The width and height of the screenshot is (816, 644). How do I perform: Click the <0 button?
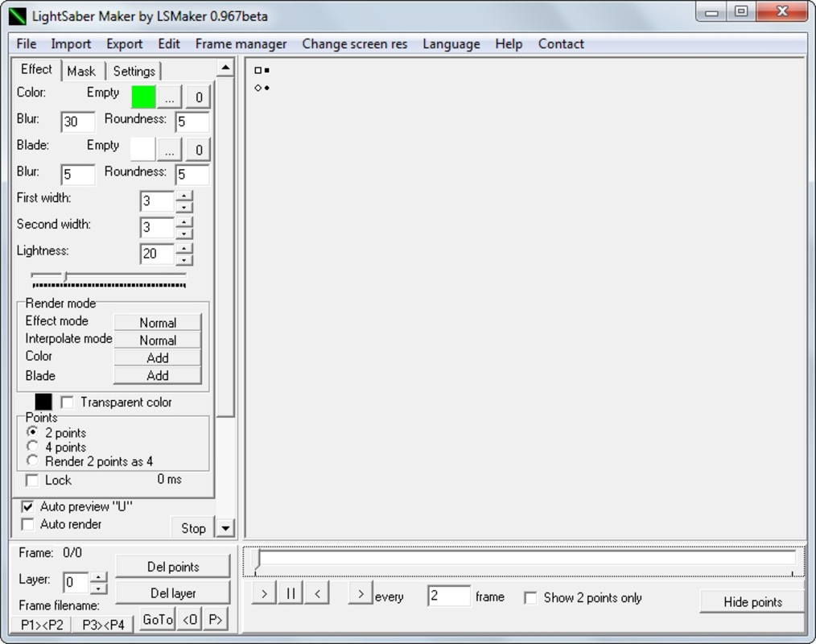coord(189,620)
